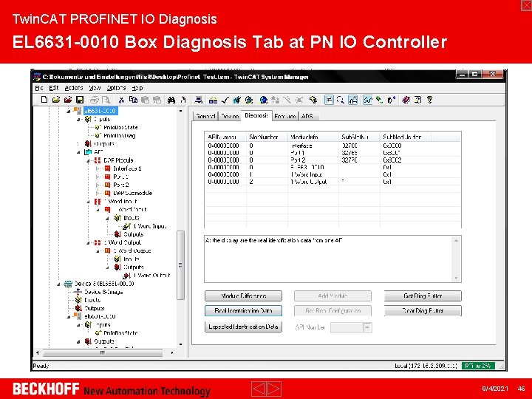Select the Interface 1 tree item
This screenshot has width=532, height=399.
(127, 168)
